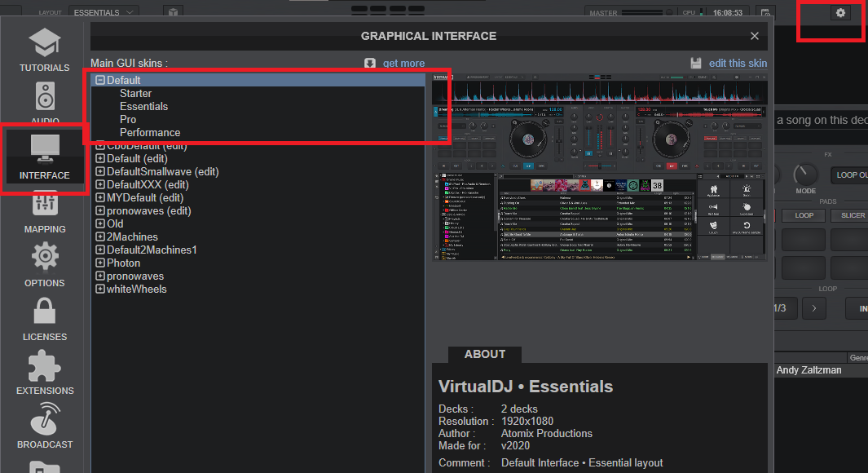Image resolution: width=868 pixels, height=473 pixels.
Task: Click the clock reading 16:08:53
Action: tap(727, 12)
